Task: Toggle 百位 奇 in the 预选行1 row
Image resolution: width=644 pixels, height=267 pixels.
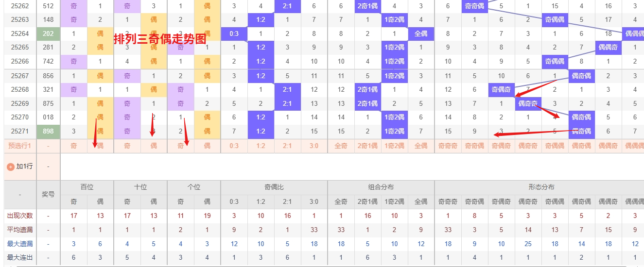Action: (74, 146)
